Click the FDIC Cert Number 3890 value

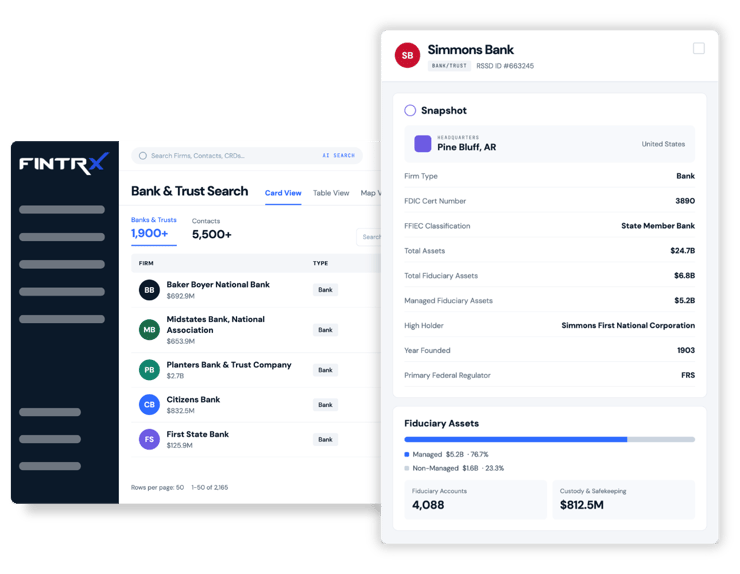pos(685,201)
